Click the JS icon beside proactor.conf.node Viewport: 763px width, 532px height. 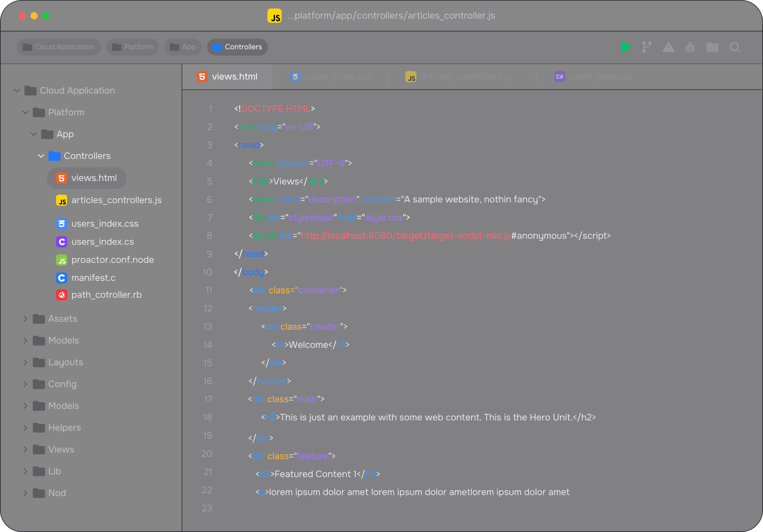pyautogui.click(x=61, y=260)
